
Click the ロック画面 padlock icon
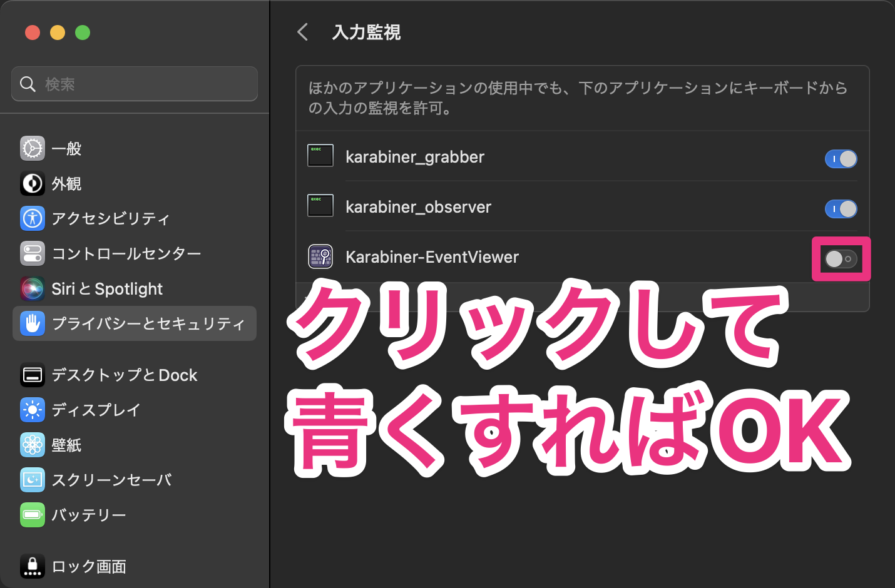[x=32, y=566]
